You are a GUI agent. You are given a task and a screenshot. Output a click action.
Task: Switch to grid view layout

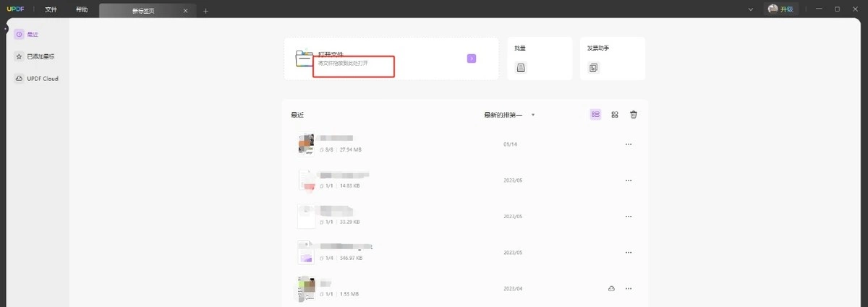tap(615, 114)
